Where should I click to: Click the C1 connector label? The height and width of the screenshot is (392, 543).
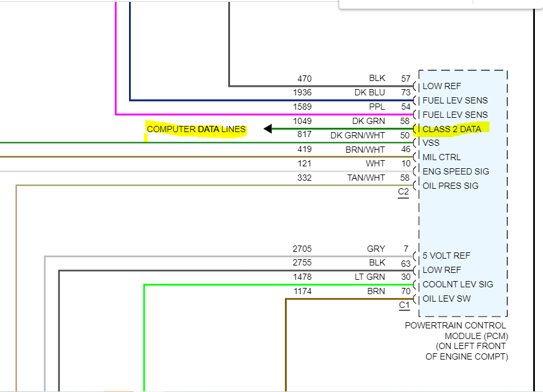(404, 305)
